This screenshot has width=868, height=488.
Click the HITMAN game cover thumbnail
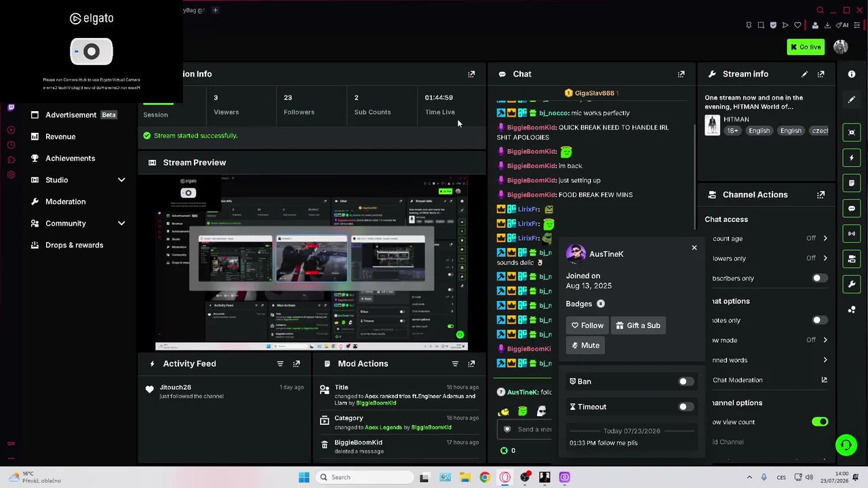point(712,125)
